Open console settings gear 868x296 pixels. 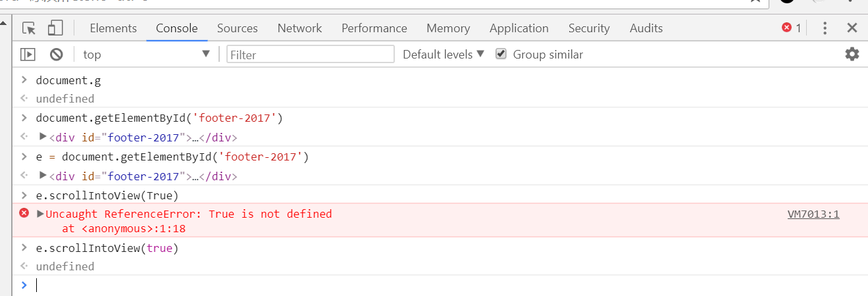(852, 55)
